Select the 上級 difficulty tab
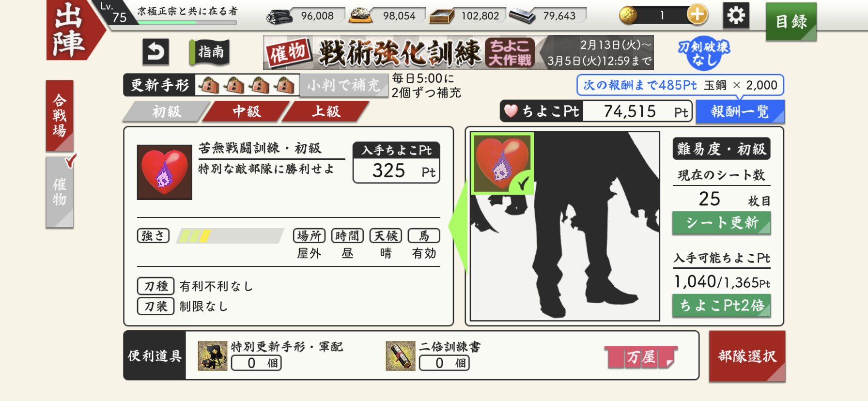Viewport: 868px width, 401px height. pos(326,111)
